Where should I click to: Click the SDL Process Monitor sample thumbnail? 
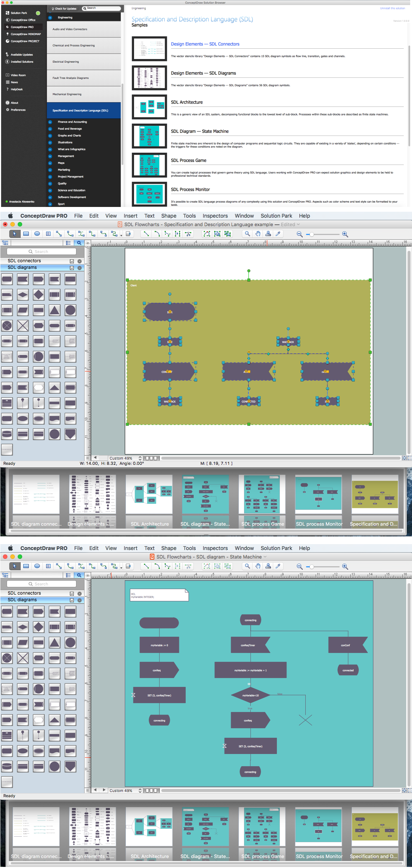tap(150, 194)
